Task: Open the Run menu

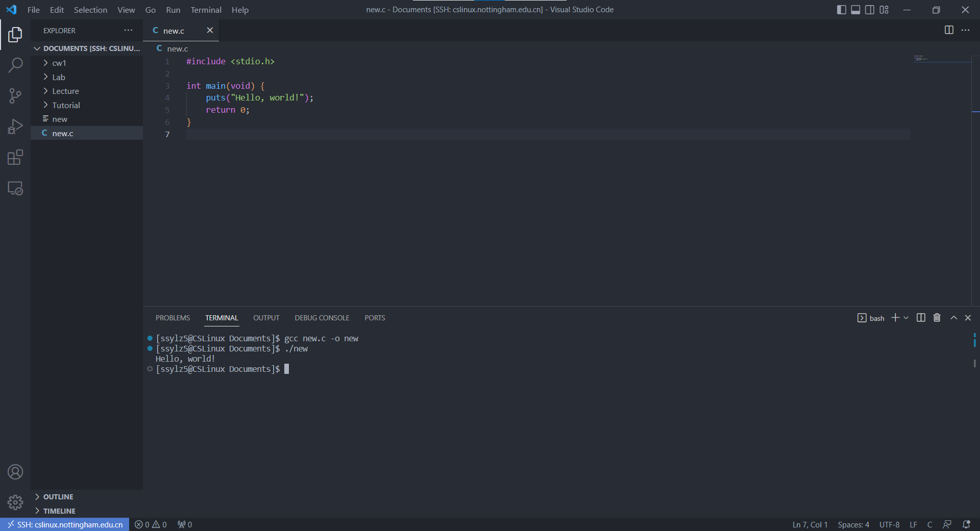Action: (x=173, y=10)
